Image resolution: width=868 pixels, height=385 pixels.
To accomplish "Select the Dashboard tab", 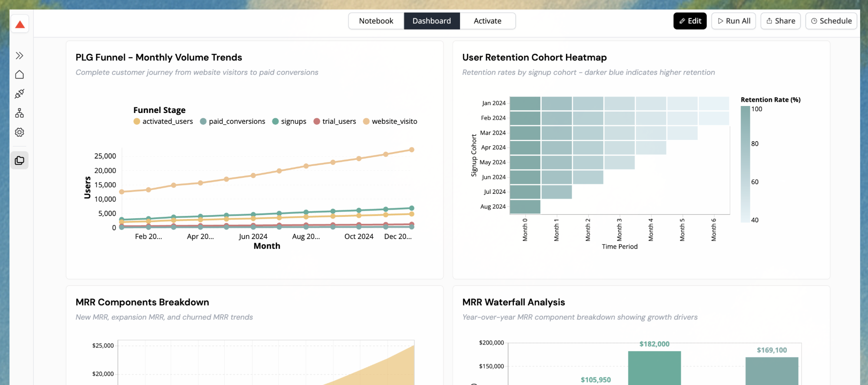I will 432,21.
